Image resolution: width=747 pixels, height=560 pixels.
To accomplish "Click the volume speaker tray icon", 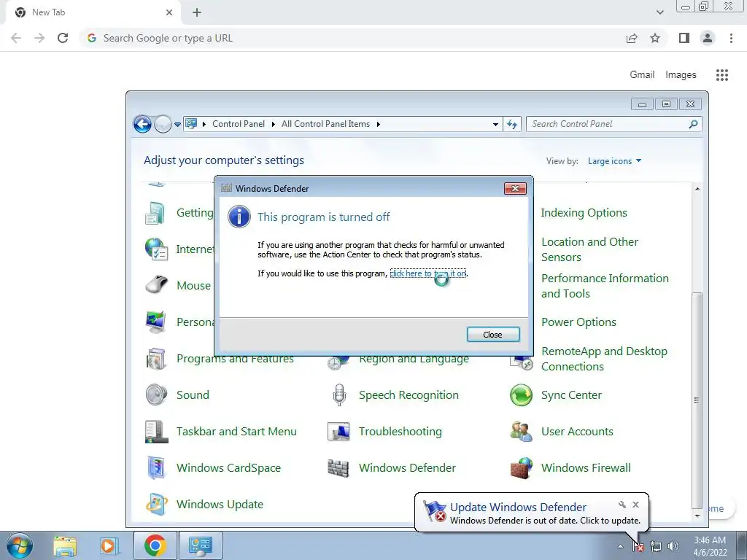I will [673, 546].
